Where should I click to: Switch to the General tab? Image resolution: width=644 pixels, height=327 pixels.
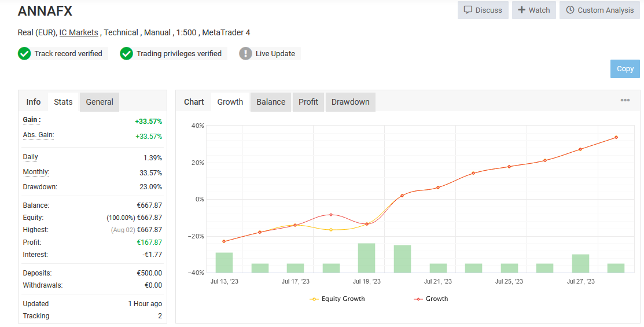point(100,102)
